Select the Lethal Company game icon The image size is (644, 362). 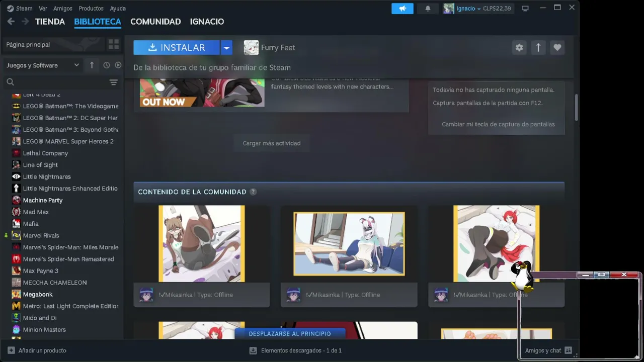pos(16,153)
